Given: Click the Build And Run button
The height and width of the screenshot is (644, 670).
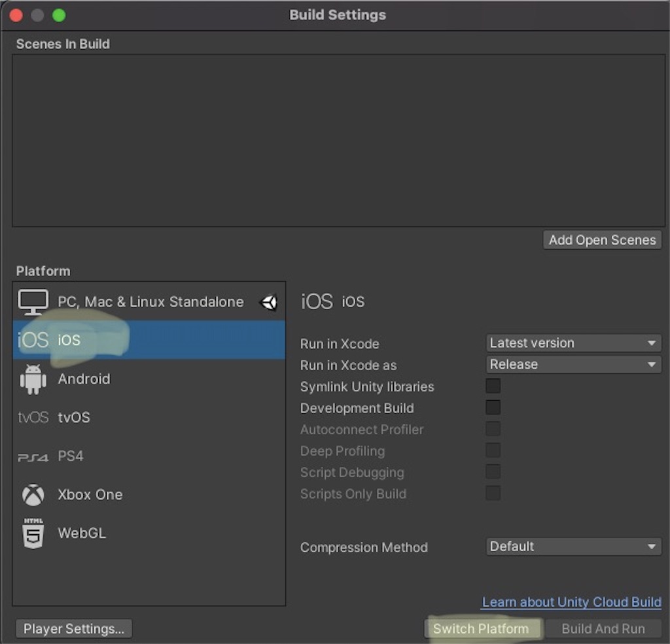Looking at the screenshot, I should 603,628.
